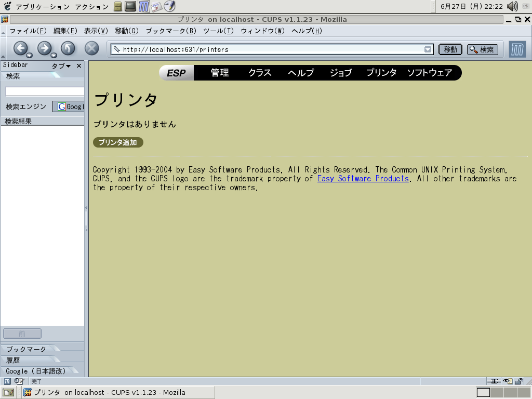Screen dimensions: 532x399
Task: Open the ブックマーク(B) menu
Action: click(x=171, y=31)
